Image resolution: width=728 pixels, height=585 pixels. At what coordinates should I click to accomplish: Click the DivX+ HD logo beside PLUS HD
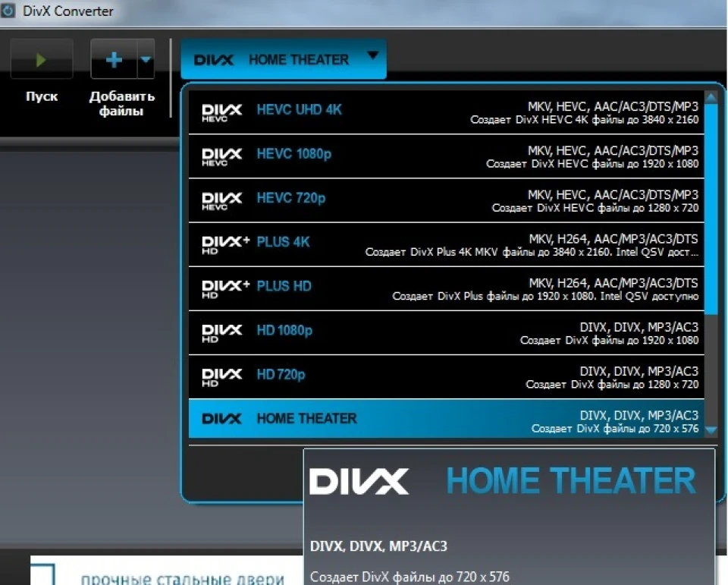point(226,289)
